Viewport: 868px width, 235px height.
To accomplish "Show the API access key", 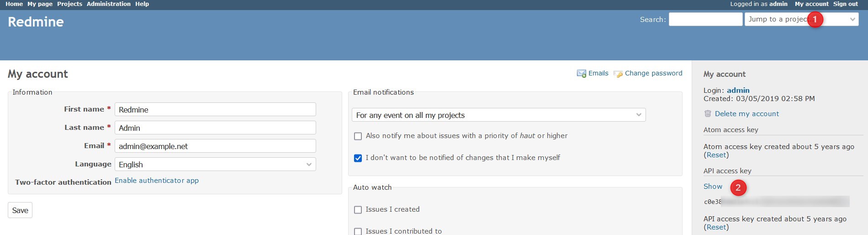I will click(x=713, y=187).
